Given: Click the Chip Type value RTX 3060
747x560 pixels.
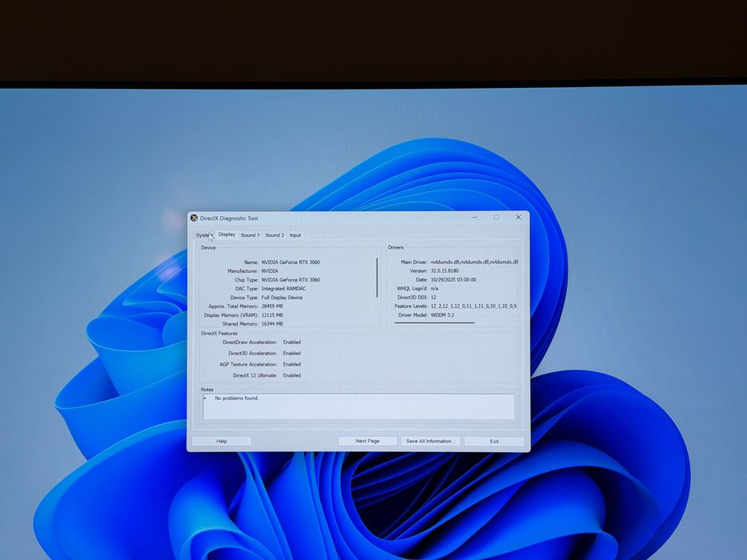Looking at the screenshot, I should [291, 280].
